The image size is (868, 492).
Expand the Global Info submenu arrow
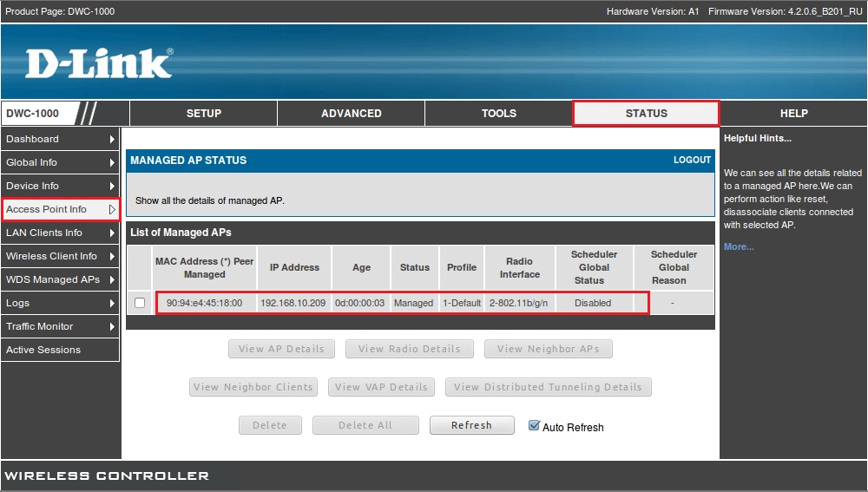point(112,162)
